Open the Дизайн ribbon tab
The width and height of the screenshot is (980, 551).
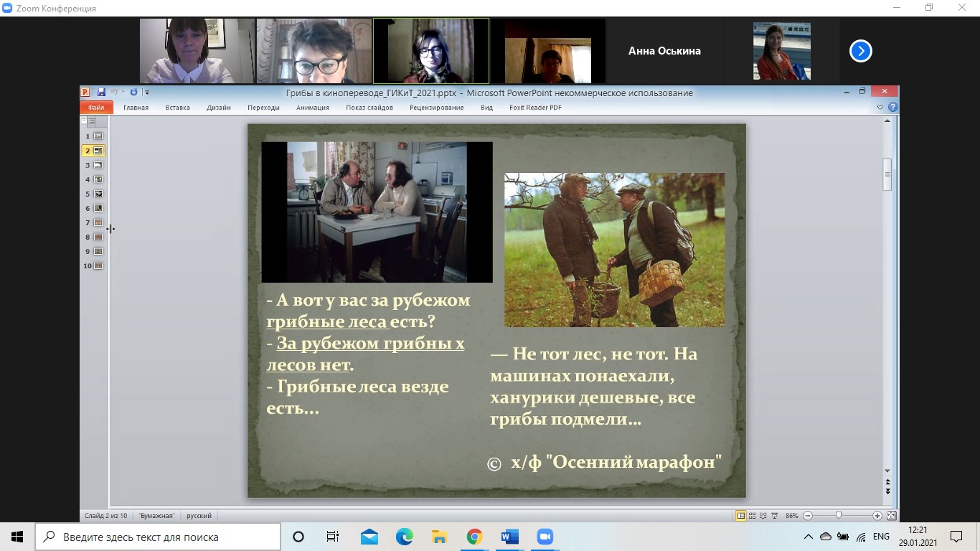(219, 108)
